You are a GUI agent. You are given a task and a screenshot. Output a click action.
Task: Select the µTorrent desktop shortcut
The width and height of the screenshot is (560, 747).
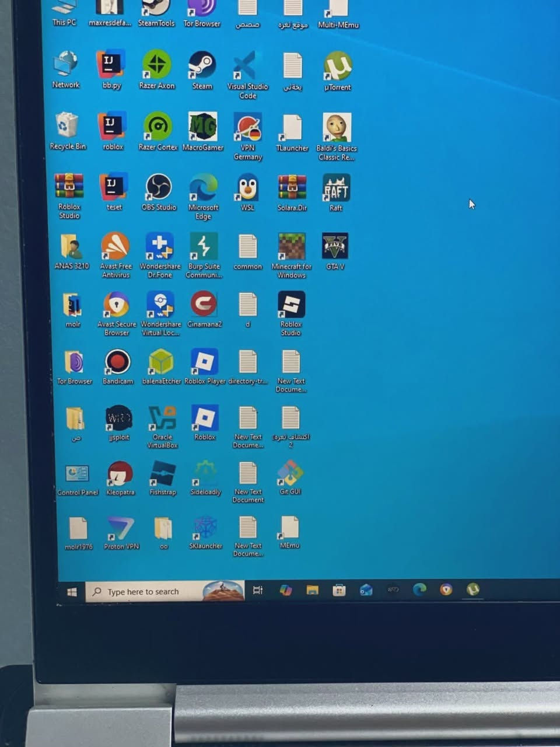[x=338, y=66]
